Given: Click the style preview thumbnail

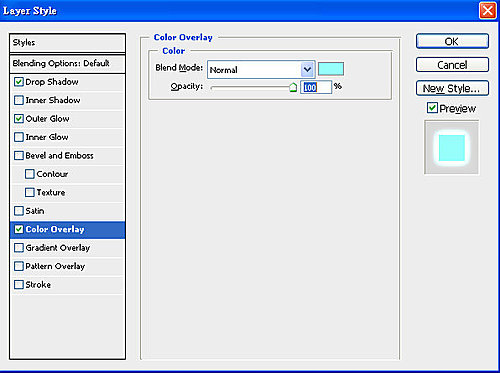Looking at the screenshot, I should tap(452, 147).
